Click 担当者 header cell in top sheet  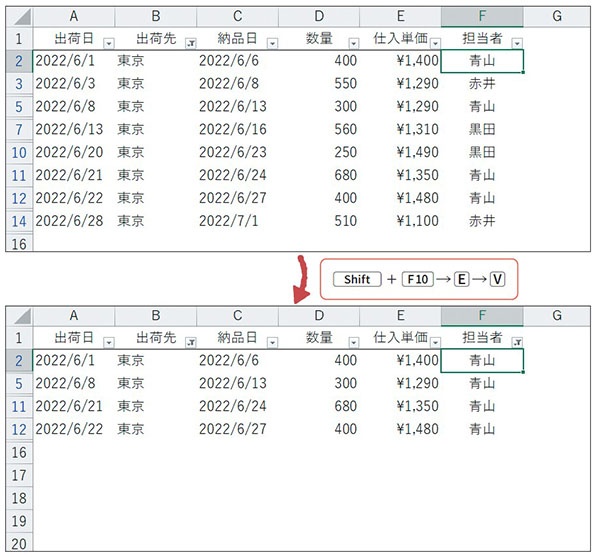point(482,38)
